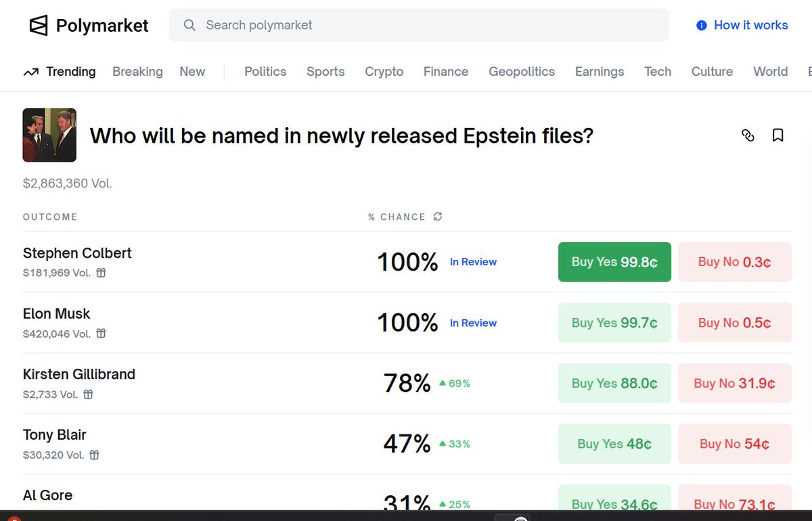The image size is (812, 521).
Task: Buy Yes 88.0¢ for Kirsten Gillibrand
Action: (614, 383)
